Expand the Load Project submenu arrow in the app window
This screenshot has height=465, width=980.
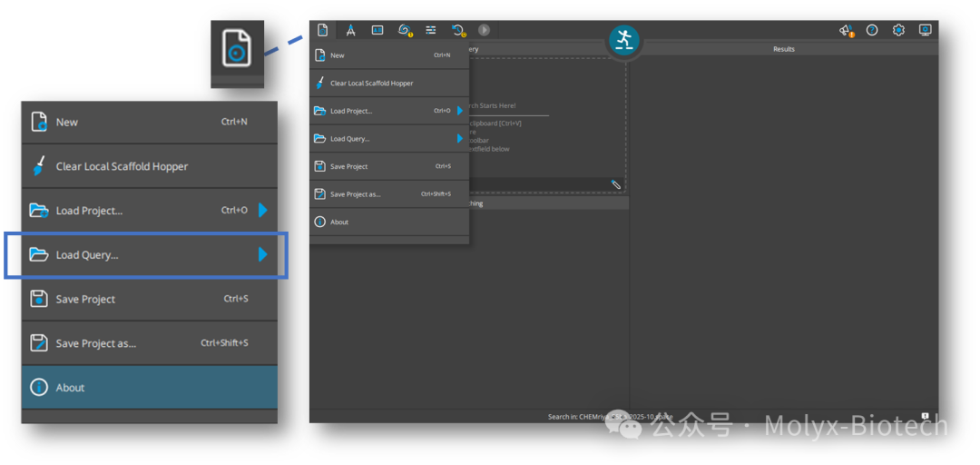pos(460,111)
